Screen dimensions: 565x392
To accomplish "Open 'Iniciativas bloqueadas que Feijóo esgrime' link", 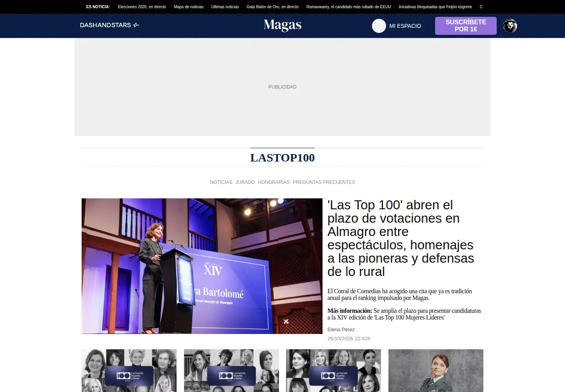I will (x=435, y=7).
